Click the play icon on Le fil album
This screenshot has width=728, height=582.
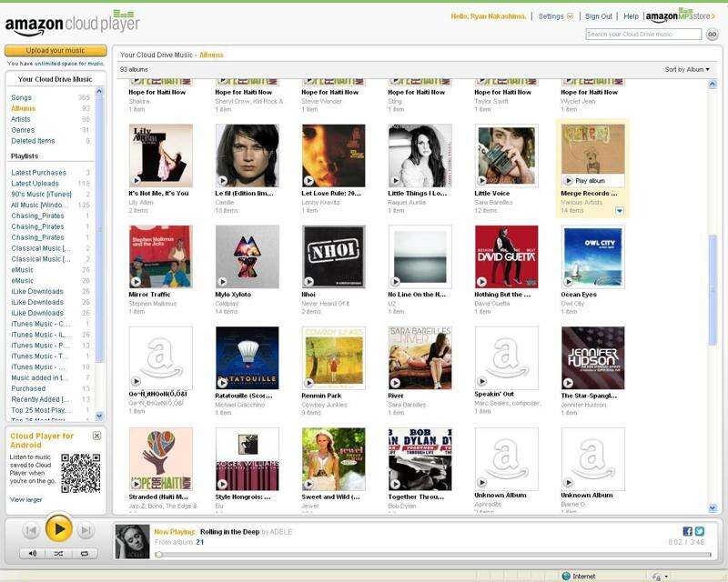point(222,181)
